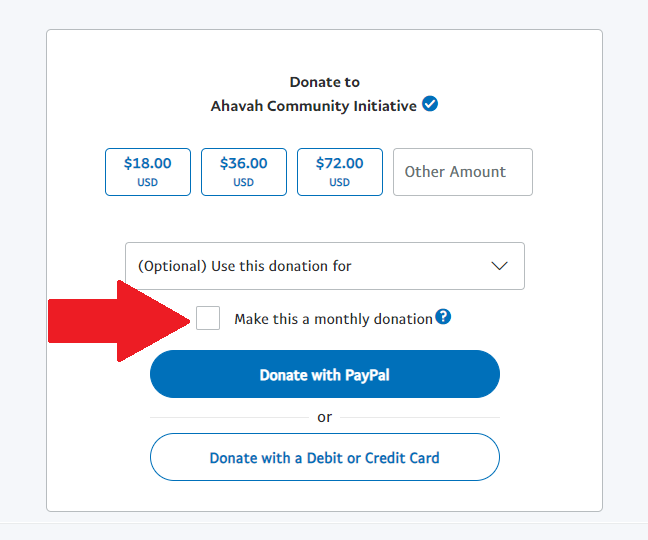Click the 'Donate to' heading text

pos(325,82)
